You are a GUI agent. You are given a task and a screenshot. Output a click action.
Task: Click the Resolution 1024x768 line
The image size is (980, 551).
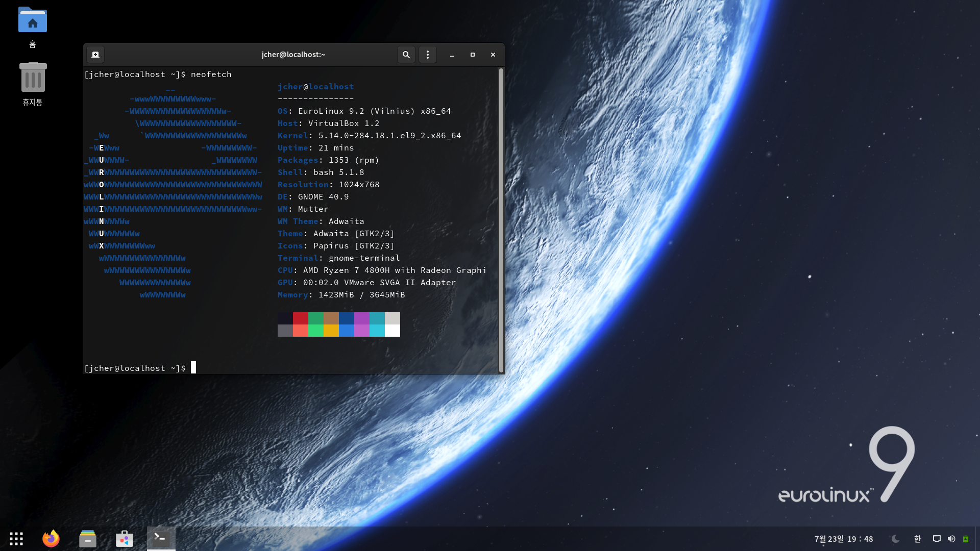pos(329,185)
